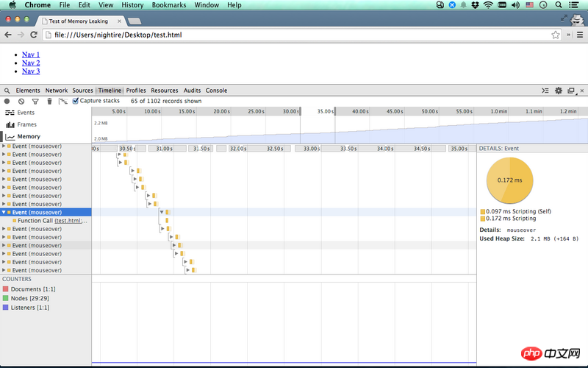Collapse the selected mouseover Event row

(x=4, y=212)
